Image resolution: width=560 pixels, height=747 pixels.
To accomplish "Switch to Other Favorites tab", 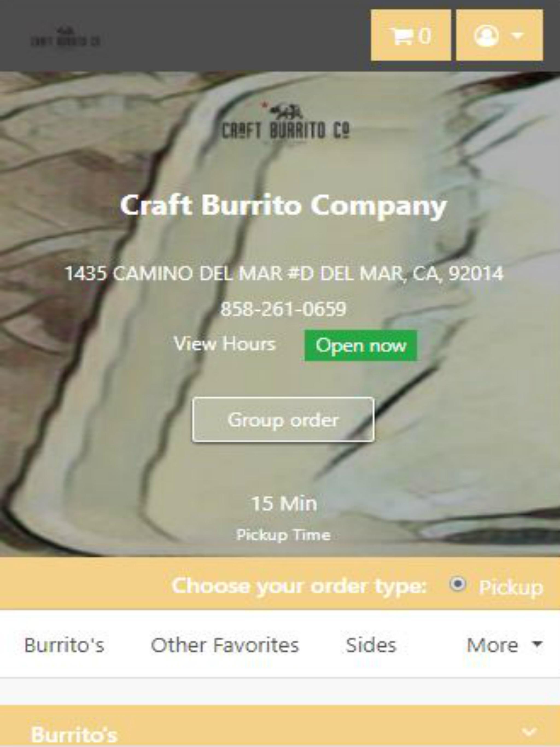I will click(x=224, y=645).
